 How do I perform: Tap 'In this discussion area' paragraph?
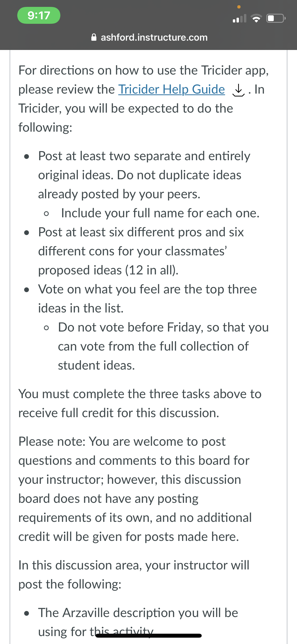134,575
